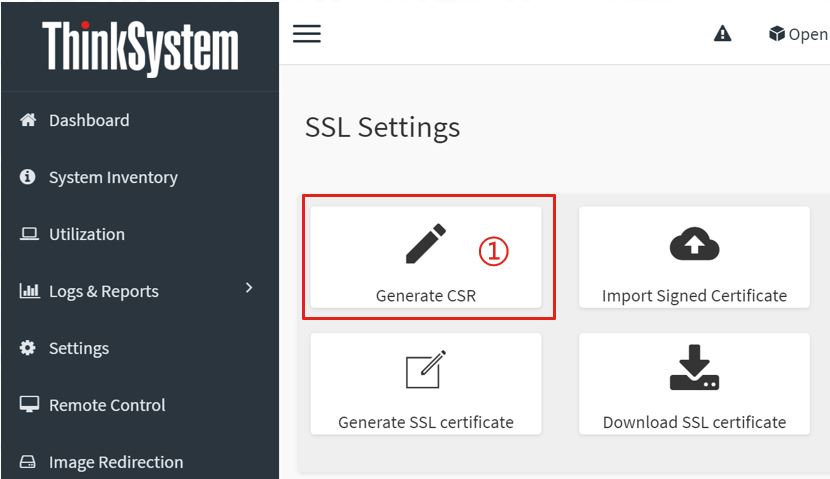
Task: Click the System Inventory info icon
Action: 28,177
